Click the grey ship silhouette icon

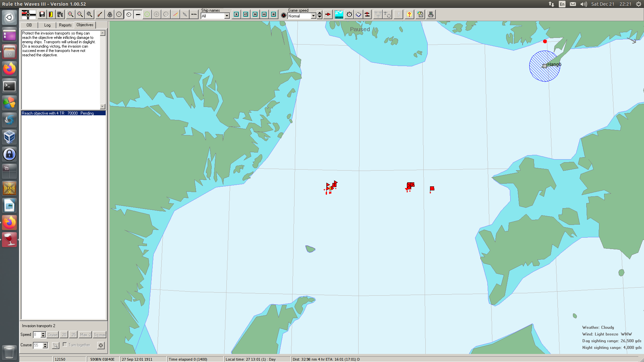(x=185, y=14)
